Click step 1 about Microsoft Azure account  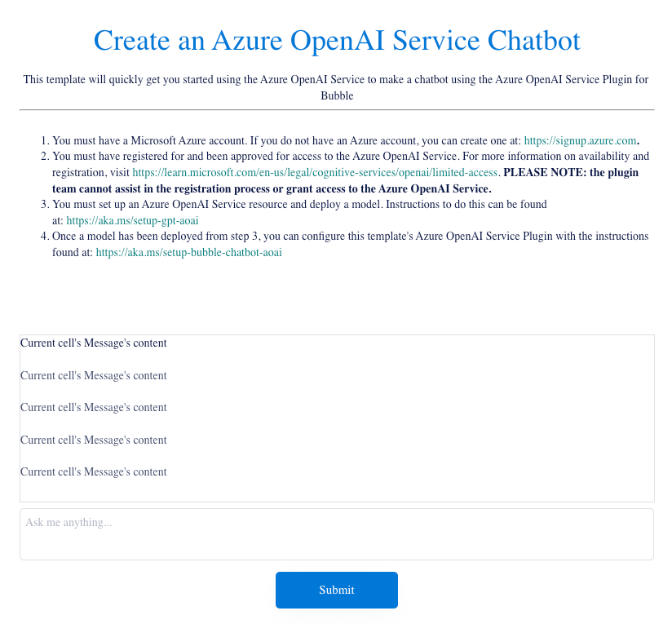tap(245, 139)
